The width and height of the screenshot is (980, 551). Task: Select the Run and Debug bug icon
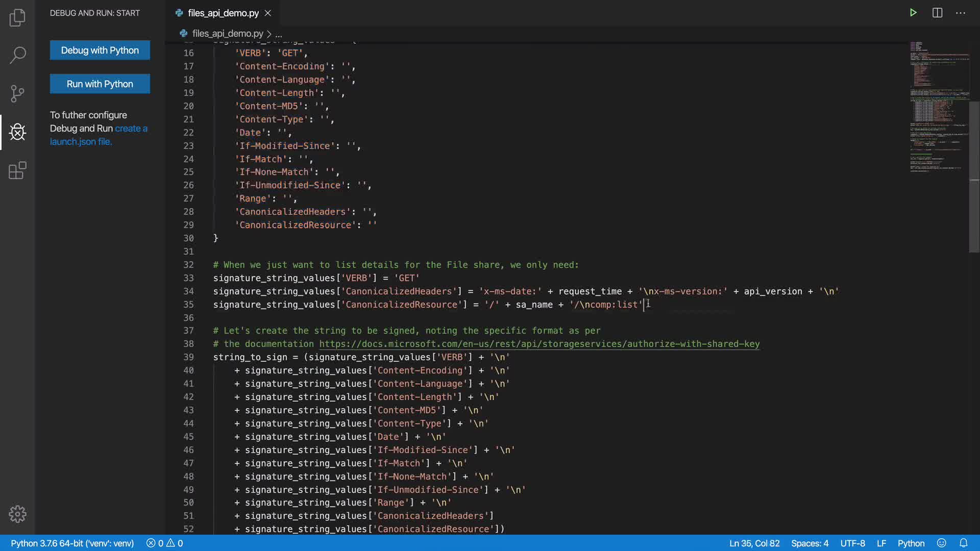click(x=17, y=132)
